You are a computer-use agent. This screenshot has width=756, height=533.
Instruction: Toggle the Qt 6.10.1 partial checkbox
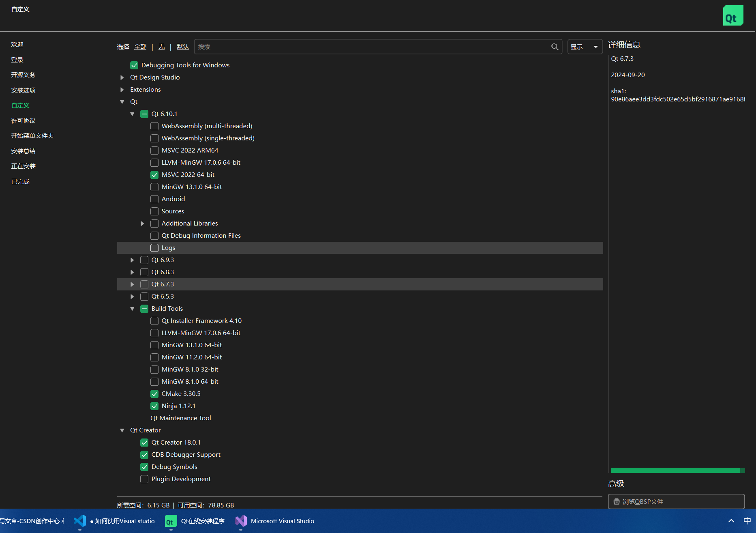click(x=144, y=114)
